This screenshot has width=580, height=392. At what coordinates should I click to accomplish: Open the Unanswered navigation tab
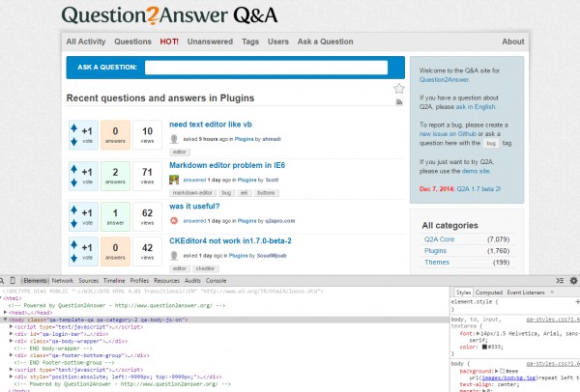[x=210, y=42]
